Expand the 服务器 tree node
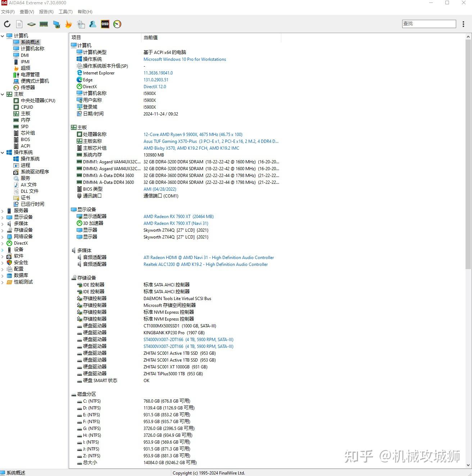 [x=3, y=211]
